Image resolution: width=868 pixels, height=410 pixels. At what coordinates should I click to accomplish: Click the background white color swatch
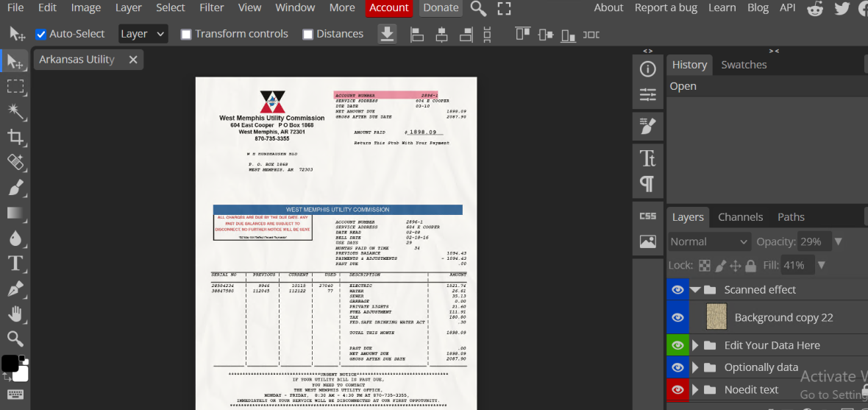21,375
